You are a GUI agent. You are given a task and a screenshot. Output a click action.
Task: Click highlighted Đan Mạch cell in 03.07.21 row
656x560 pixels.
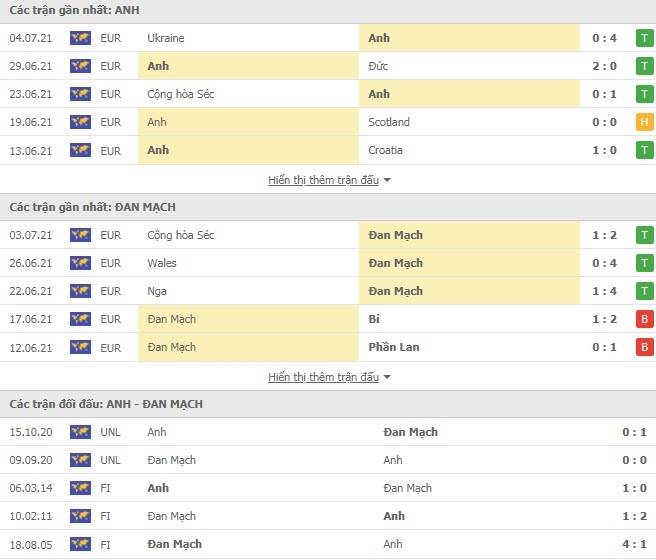coord(469,235)
